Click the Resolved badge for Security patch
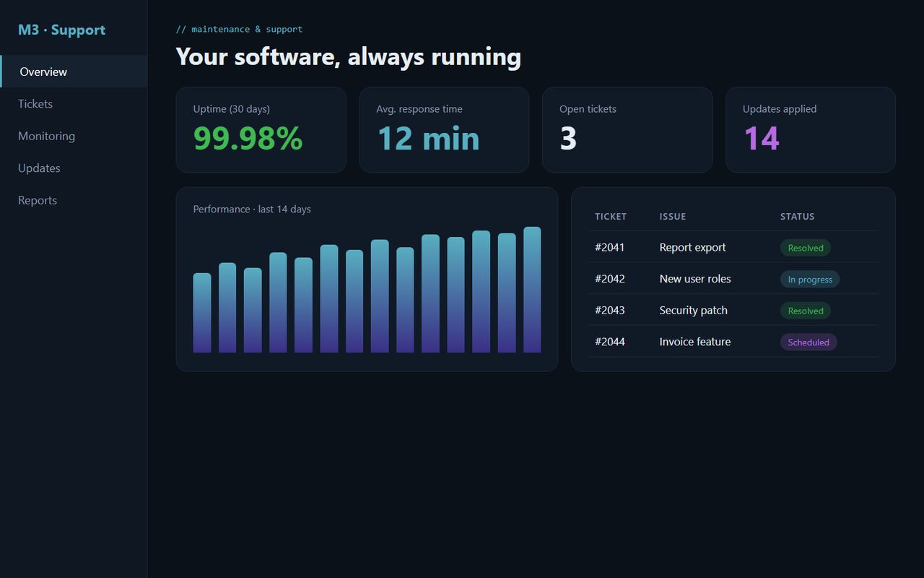Screen dimensions: 924x578 806,311
